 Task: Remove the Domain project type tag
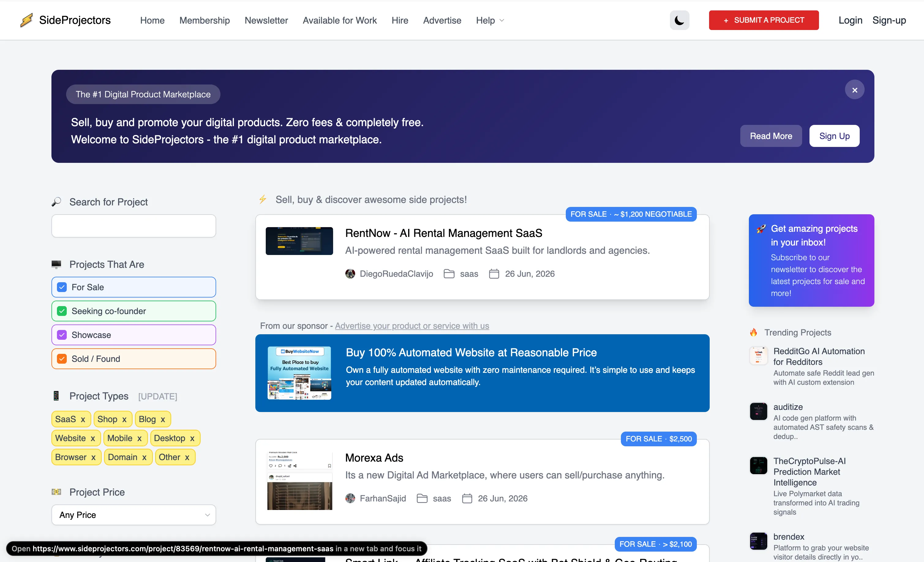click(x=144, y=457)
